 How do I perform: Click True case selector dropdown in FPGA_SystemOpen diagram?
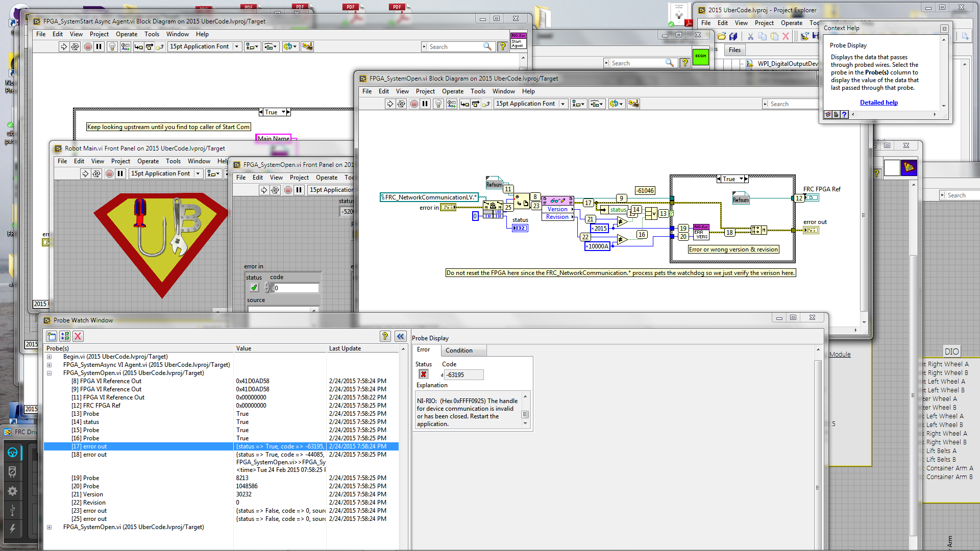(742, 179)
